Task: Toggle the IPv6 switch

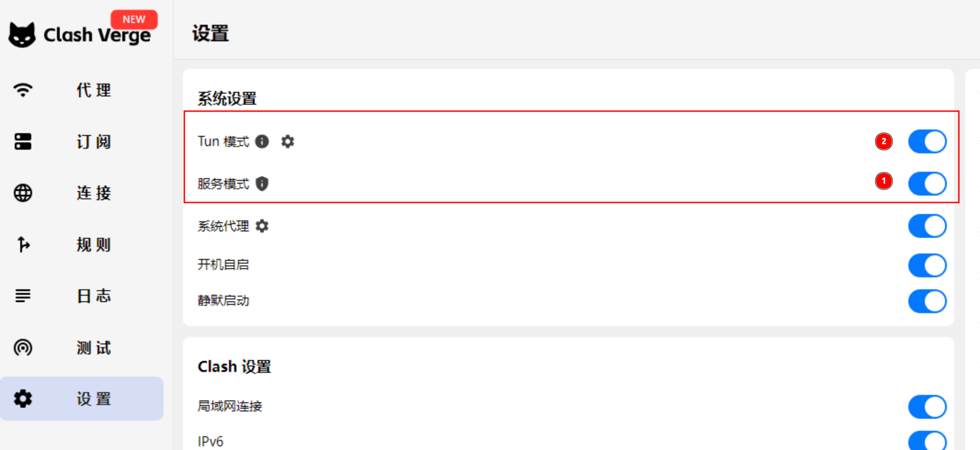Action: [x=927, y=441]
